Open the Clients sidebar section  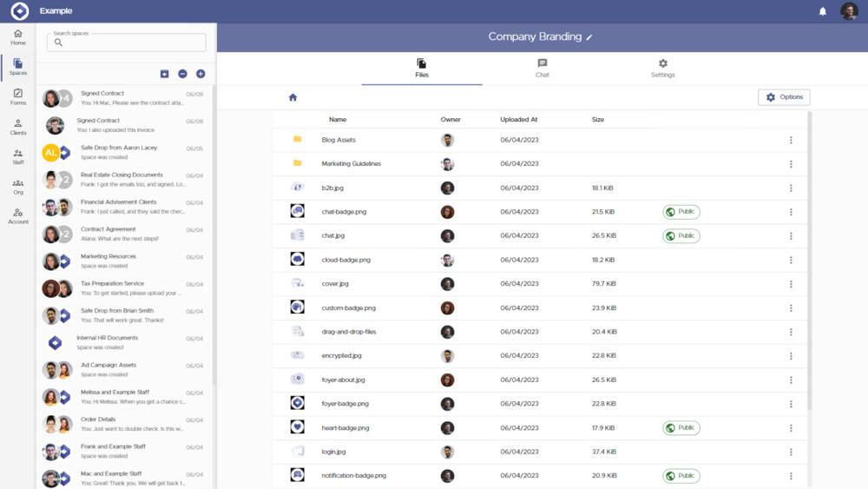pyautogui.click(x=18, y=127)
